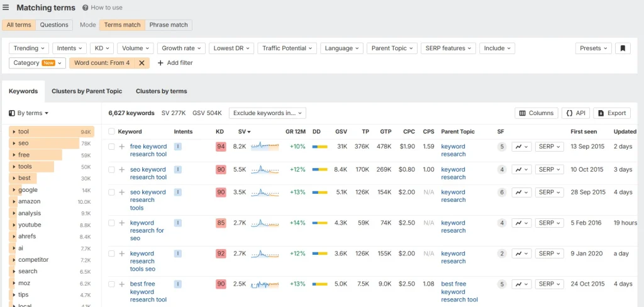The width and height of the screenshot is (644, 307).
Task: Add seo keyword research tools with plus icon
Action: [x=121, y=193]
